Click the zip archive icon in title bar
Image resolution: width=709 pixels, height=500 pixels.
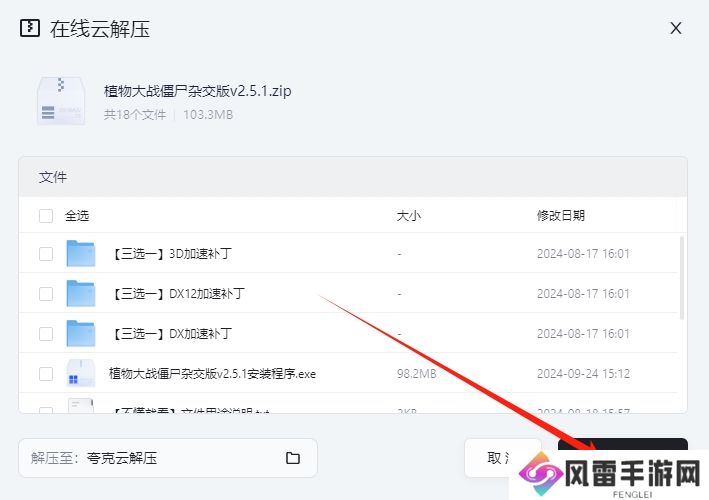coord(31,28)
